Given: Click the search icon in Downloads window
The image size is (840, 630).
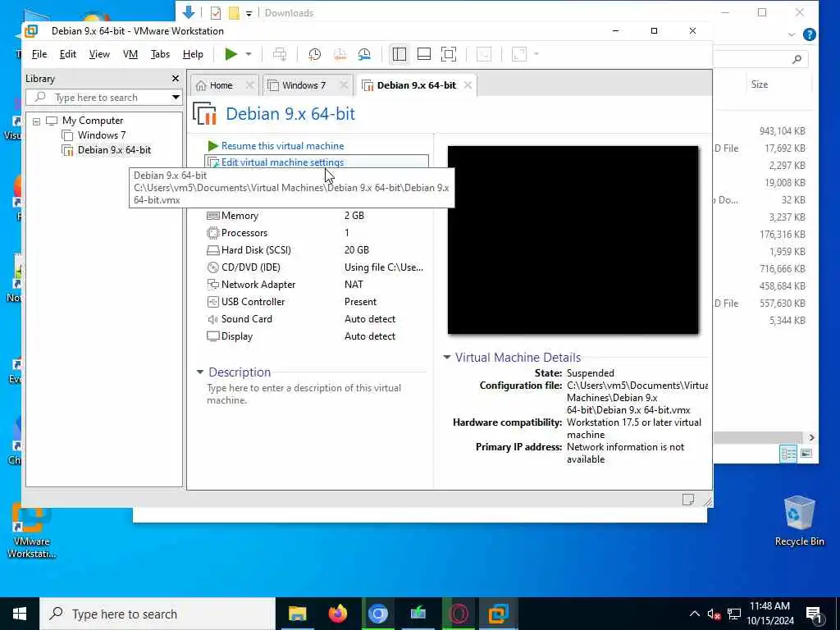Looking at the screenshot, I should 797,59.
